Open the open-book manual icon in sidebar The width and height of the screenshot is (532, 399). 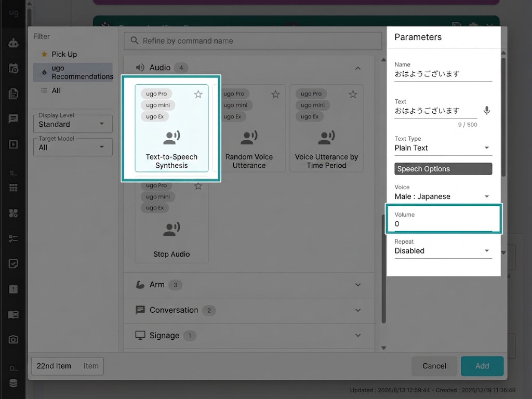[13, 314]
